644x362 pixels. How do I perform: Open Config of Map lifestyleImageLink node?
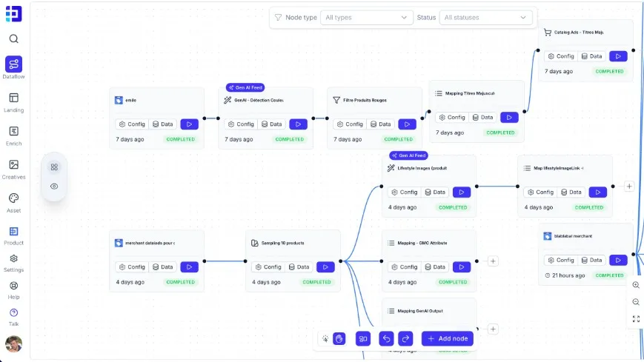click(540, 192)
